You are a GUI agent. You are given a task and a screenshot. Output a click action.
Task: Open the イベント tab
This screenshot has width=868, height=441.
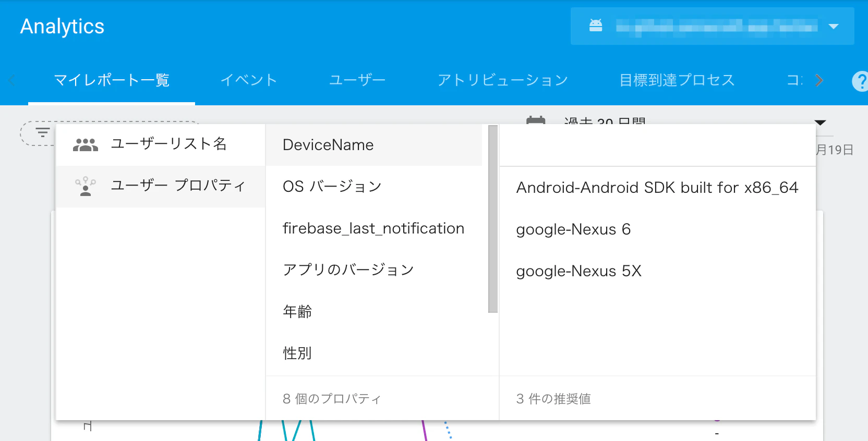(249, 80)
